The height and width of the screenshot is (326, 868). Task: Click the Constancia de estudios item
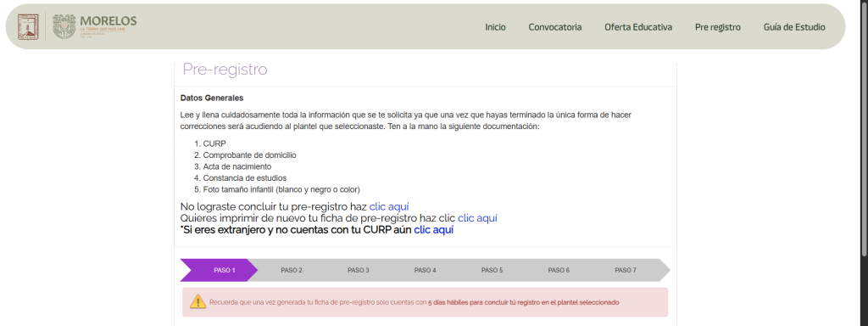click(245, 178)
